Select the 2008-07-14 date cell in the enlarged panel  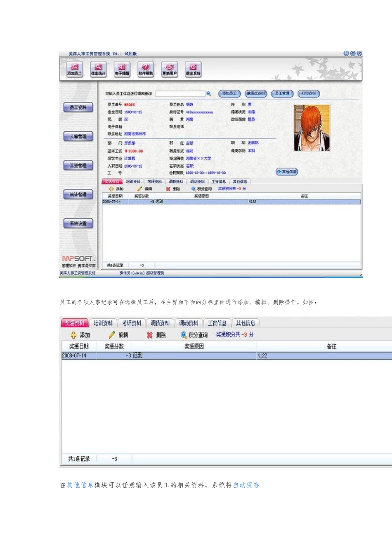[79, 356]
